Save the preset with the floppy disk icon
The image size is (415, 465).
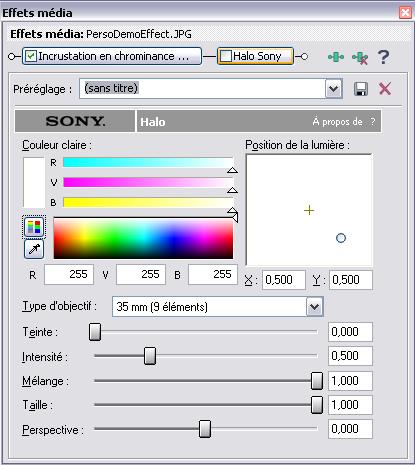click(x=361, y=89)
